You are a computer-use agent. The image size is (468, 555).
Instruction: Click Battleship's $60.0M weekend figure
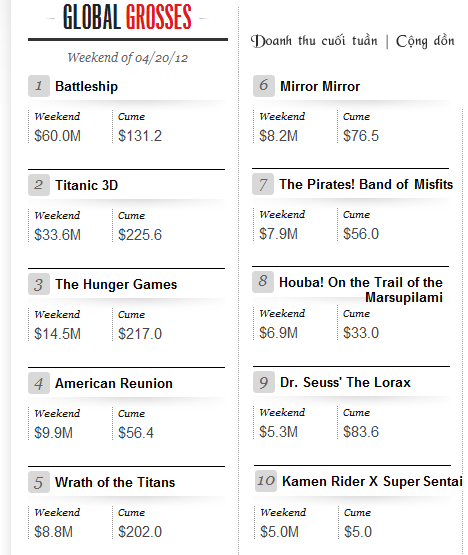coord(57,136)
